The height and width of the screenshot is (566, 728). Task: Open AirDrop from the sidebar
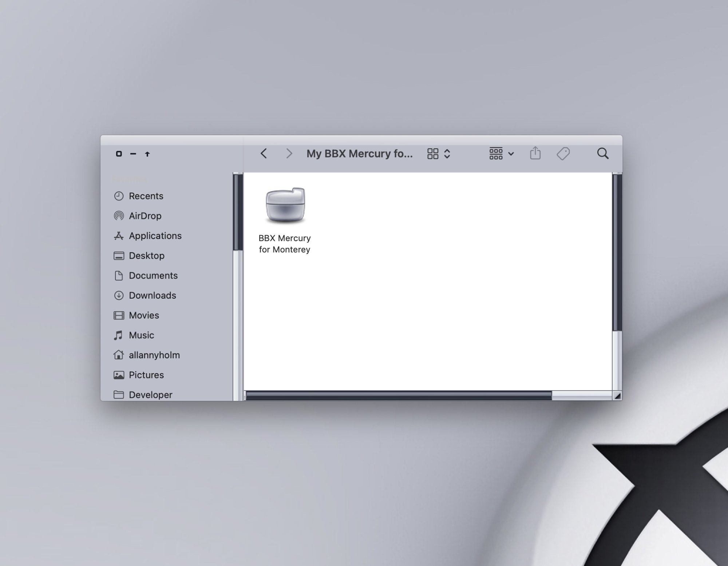tap(145, 216)
